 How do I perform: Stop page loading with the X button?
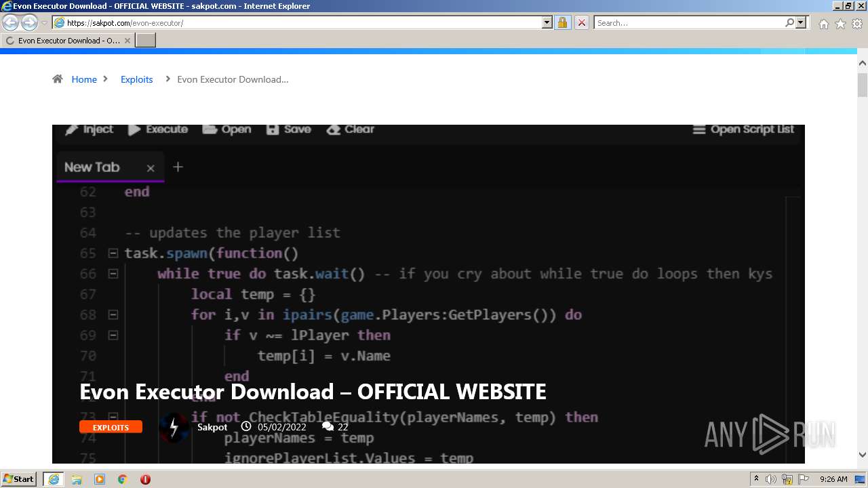tap(581, 22)
